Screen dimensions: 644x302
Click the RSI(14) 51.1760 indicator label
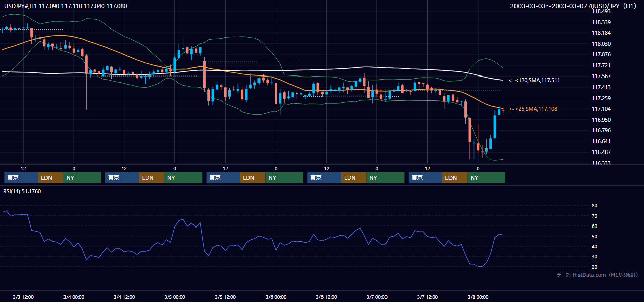[x=22, y=191]
